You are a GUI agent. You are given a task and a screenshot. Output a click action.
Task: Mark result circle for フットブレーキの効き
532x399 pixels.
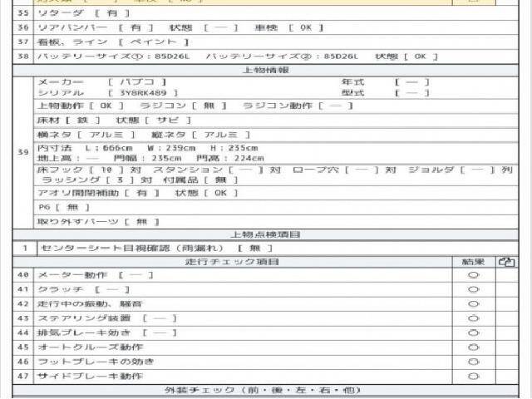pos(473,362)
